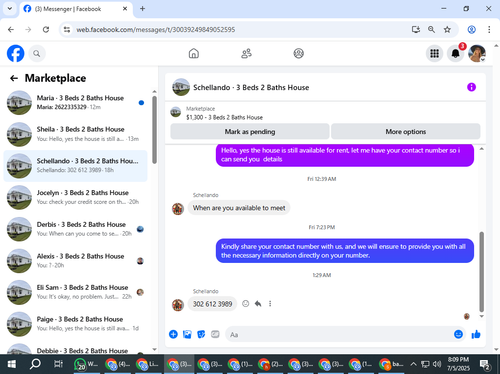Screen dimensions: 500x374
Task: Send a thumbs-up like
Action: point(476,334)
